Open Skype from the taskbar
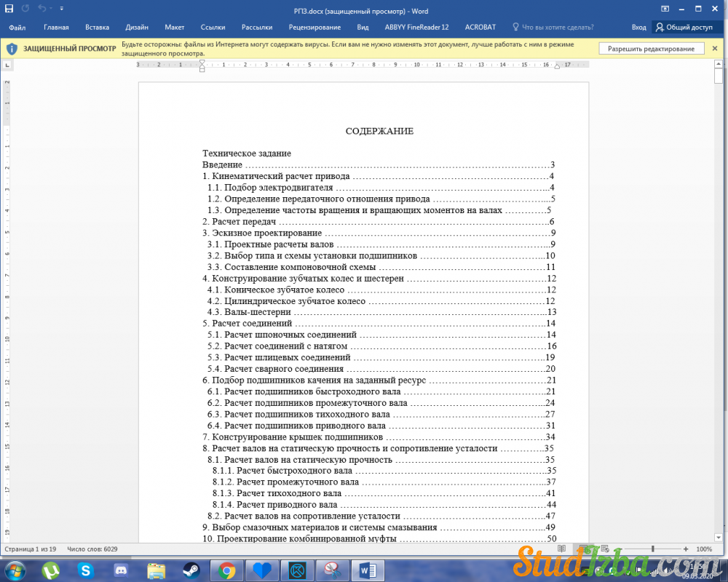Screen dimensions: 728x582 click(x=85, y=570)
